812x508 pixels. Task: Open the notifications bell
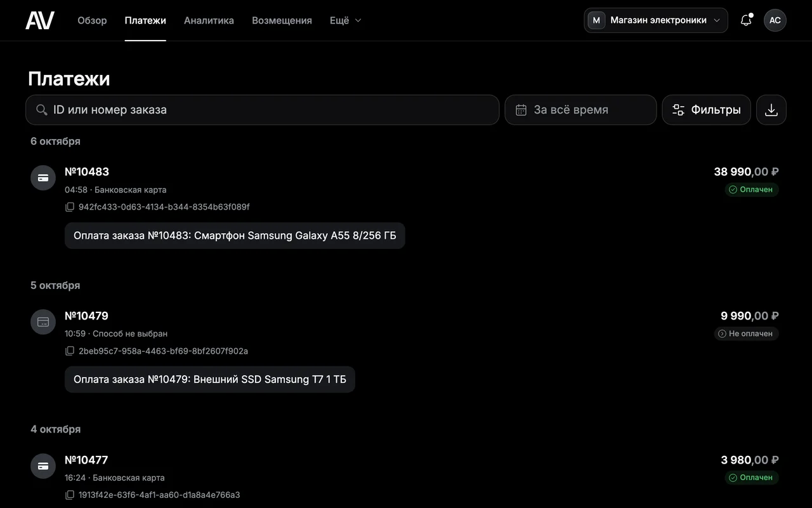click(746, 20)
